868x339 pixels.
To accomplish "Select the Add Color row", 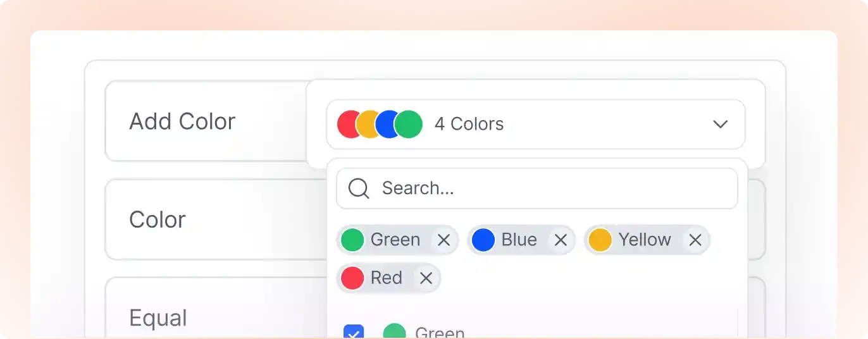I will point(182,121).
